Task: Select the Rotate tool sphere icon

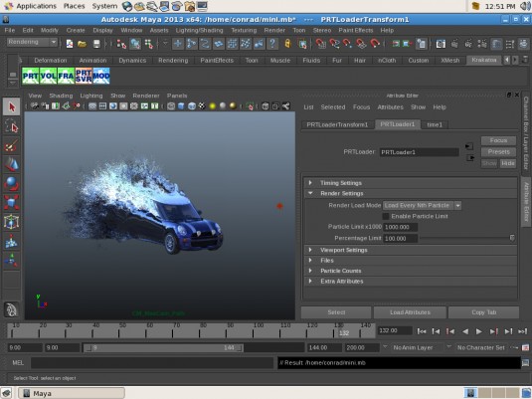Action: 12,184
